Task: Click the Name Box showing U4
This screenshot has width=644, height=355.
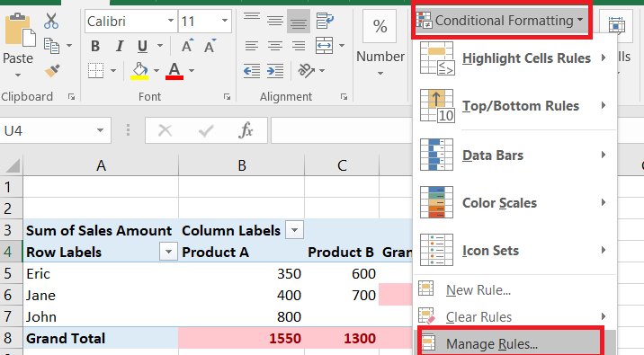Action: 55,131
